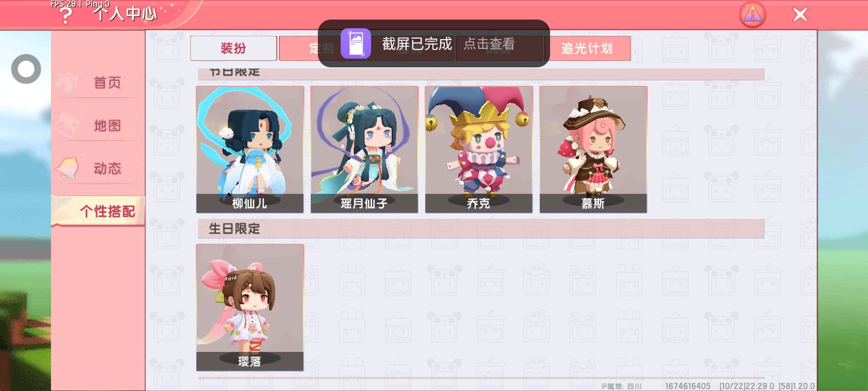868x391 pixels.
Task: Select the 瑶月仙子 skin thumbnail
Action: (365, 149)
